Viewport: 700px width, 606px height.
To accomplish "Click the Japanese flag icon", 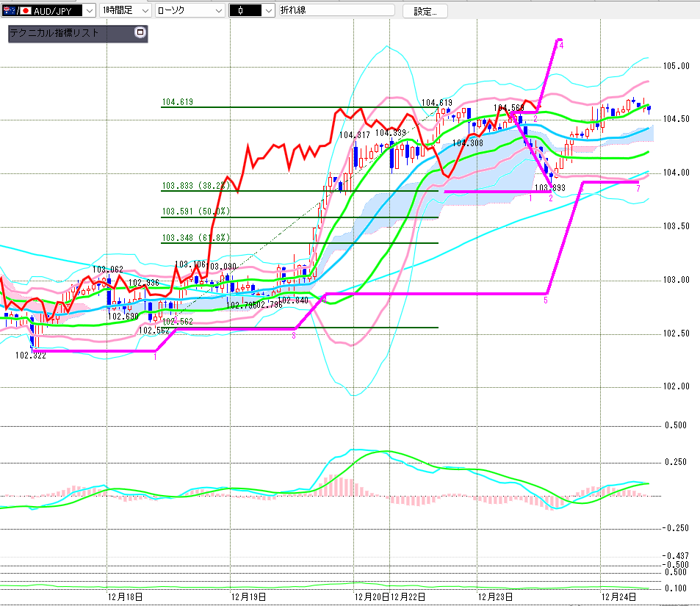I will pyautogui.click(x=25, y=11).
